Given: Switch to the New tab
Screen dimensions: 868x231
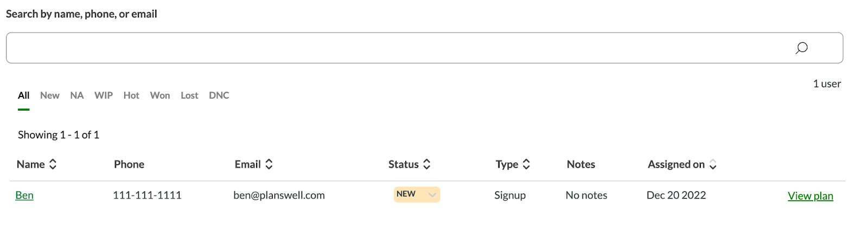Looking at the screenshot, I should point(49,95).
